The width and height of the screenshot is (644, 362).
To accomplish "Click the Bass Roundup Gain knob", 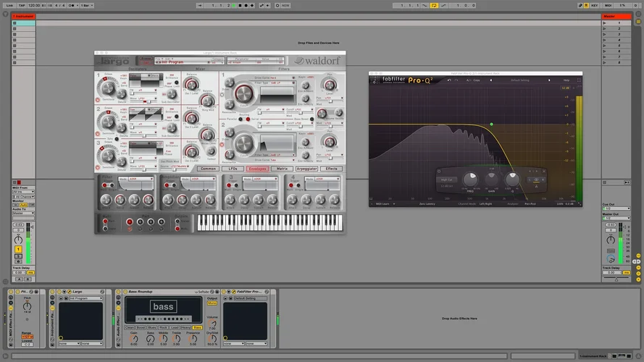I will coord(134,339).
